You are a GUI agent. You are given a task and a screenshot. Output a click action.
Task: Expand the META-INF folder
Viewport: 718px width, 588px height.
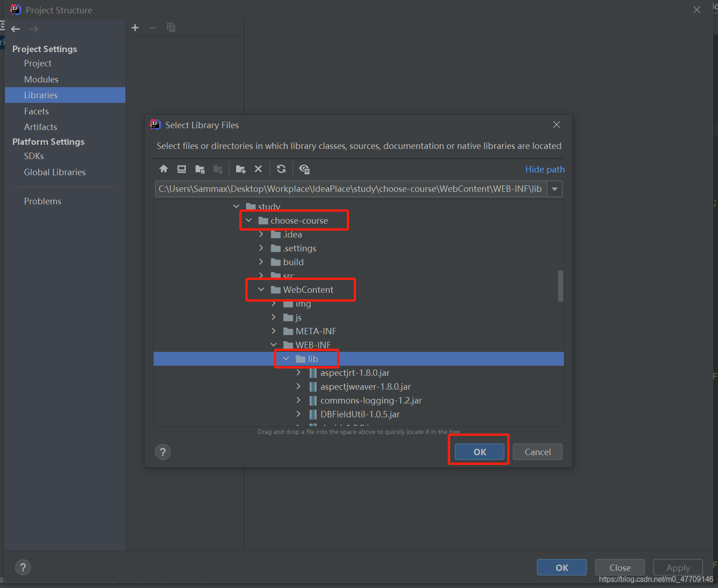coord(274,331)
